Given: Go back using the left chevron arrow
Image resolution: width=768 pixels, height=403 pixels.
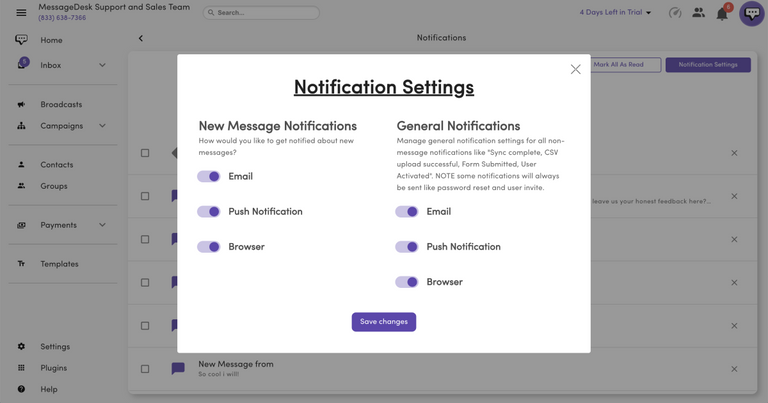Looking at the screenshot, I should click(141, 38).
